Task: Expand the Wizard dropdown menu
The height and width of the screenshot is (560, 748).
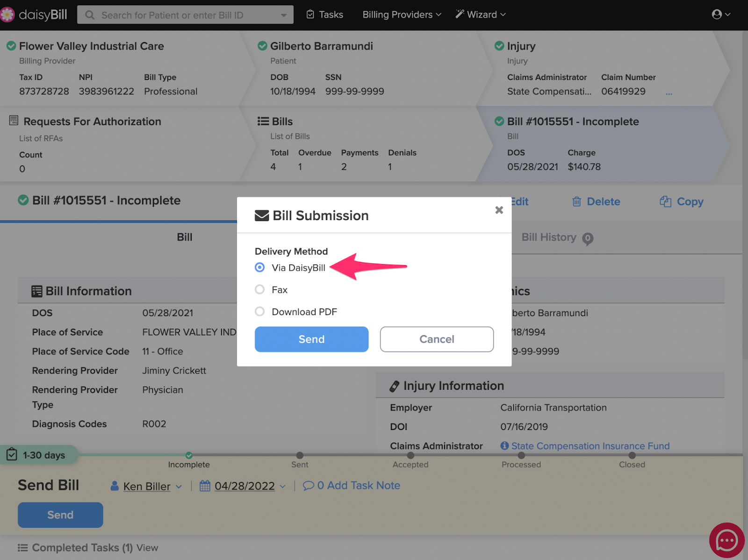Action: (481, 14)
